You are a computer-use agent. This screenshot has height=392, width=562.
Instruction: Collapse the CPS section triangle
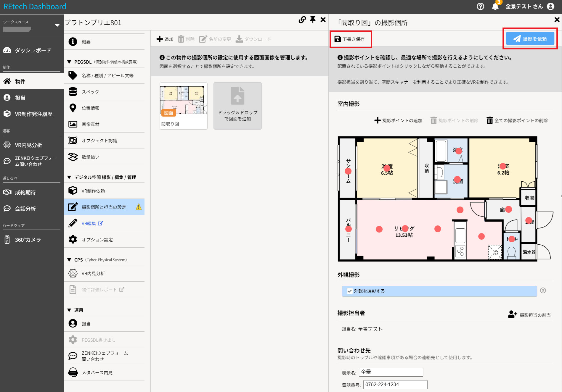pyautogui.click(x=69, y=260)
